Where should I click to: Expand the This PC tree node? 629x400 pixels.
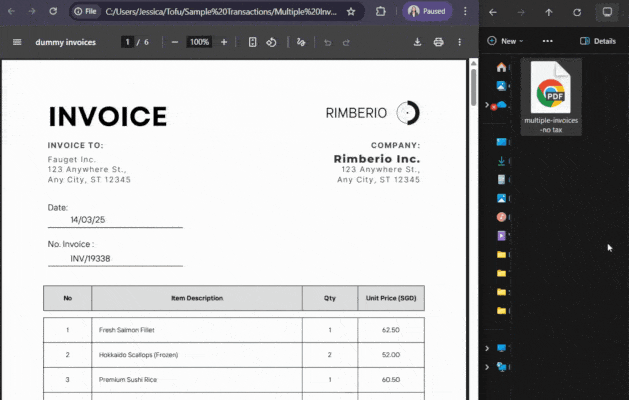pyautogui.click(x=487, y=348)
